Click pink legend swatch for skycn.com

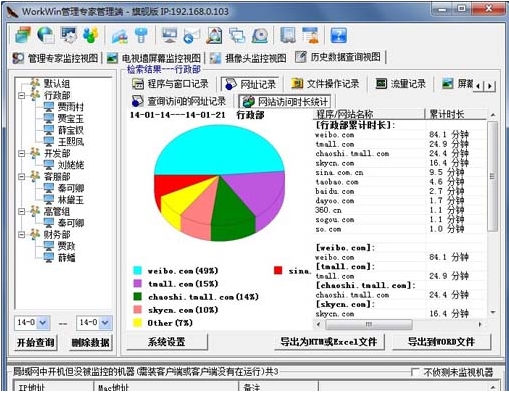(x=137, y=309)
